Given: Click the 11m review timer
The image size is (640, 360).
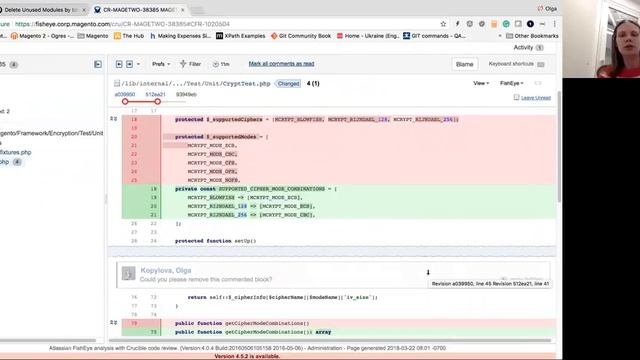Looking at the screenshot, I should (221, 64).
